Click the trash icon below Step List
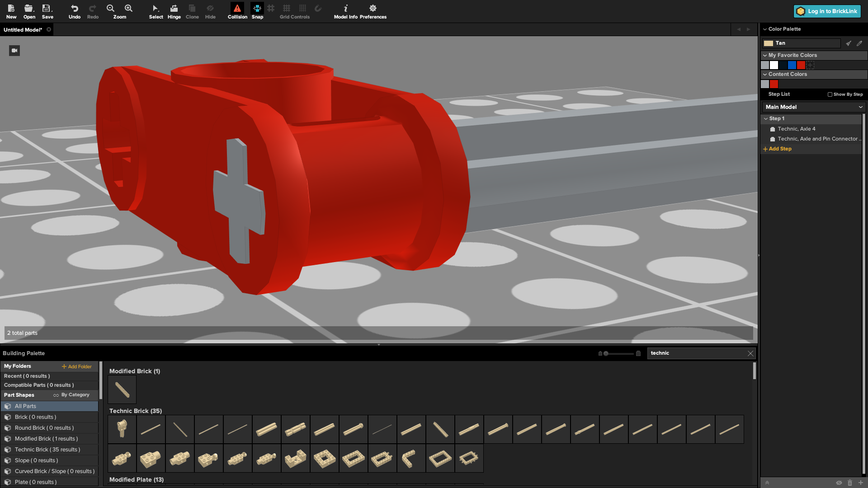868x488 pixels. coord(850,483)
